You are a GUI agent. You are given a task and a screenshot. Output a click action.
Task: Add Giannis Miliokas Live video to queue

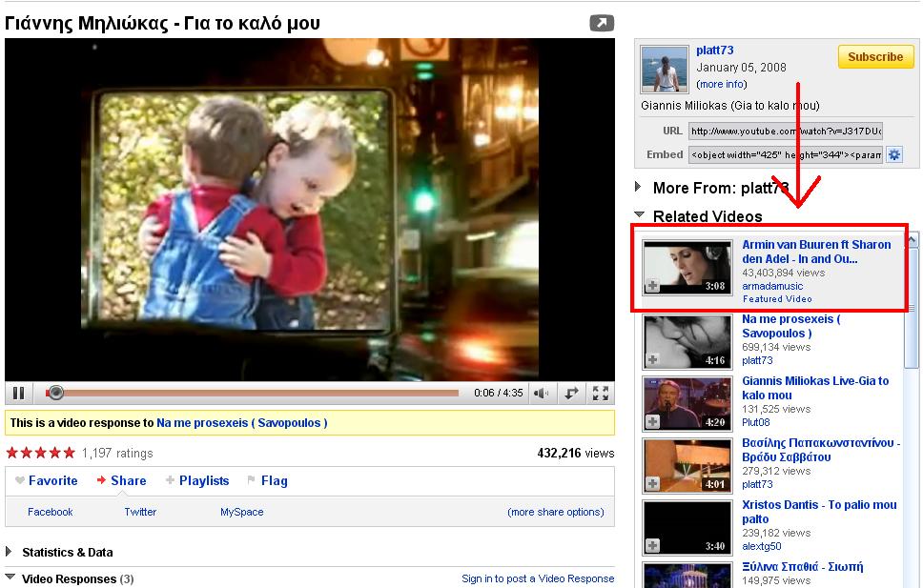[x=652, y=421]
